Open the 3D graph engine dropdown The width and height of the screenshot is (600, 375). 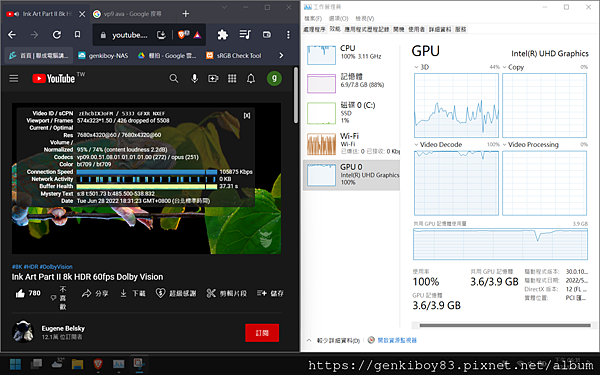tap(416, 67)
